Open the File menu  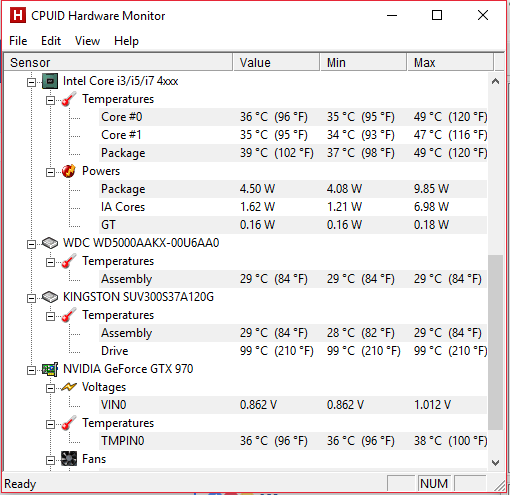(x=18, y=41)
